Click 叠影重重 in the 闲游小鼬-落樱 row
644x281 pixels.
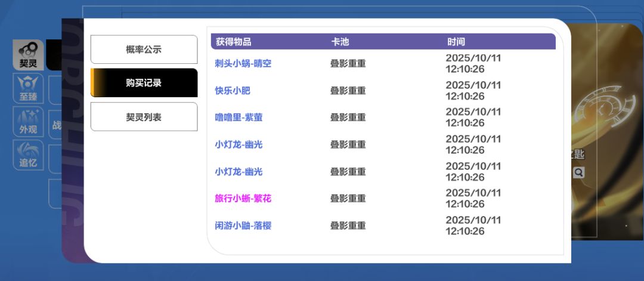(x=348, y=226)
